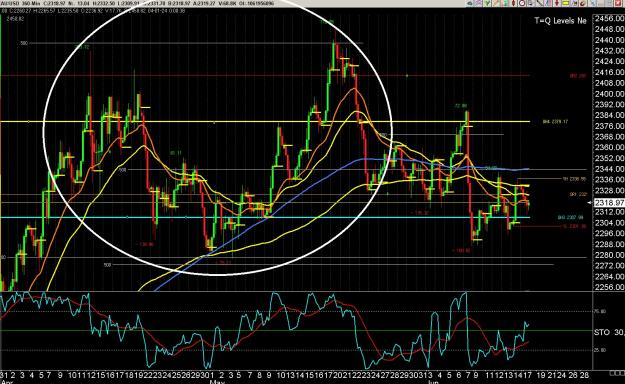The height and width of the screenshot is (384, 625).
Task: Click the 2400.00 price scale value
Action: tap(609, 94)
